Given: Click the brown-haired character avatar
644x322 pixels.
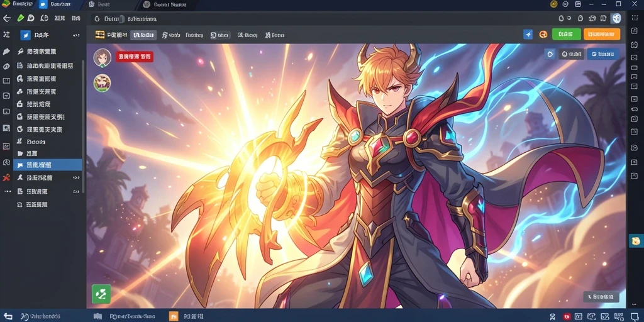Looking at the screenshot, I should coord(103,57).
